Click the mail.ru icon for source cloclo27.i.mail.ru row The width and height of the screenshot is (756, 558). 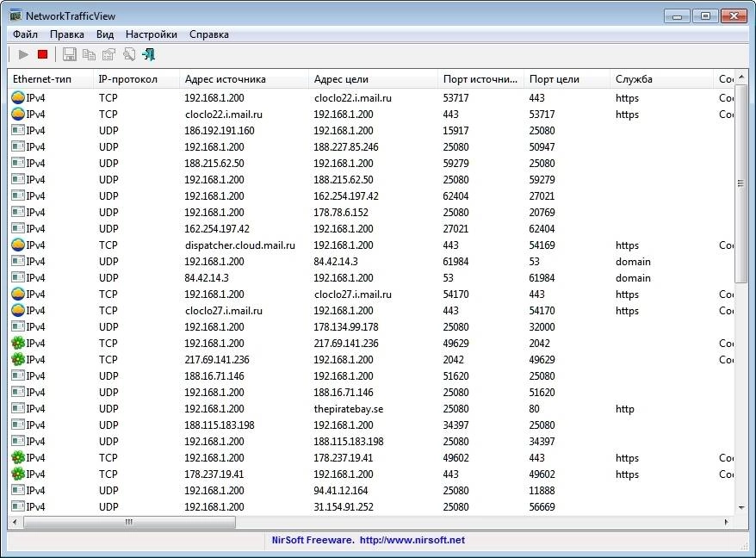pyautogui.click(x=18, y=310)
